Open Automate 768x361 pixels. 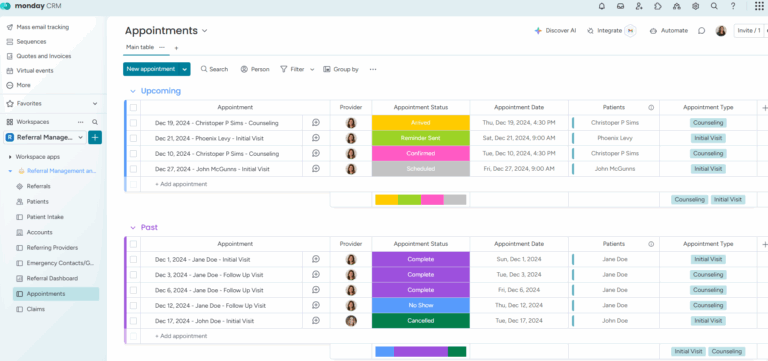point(669,30)
